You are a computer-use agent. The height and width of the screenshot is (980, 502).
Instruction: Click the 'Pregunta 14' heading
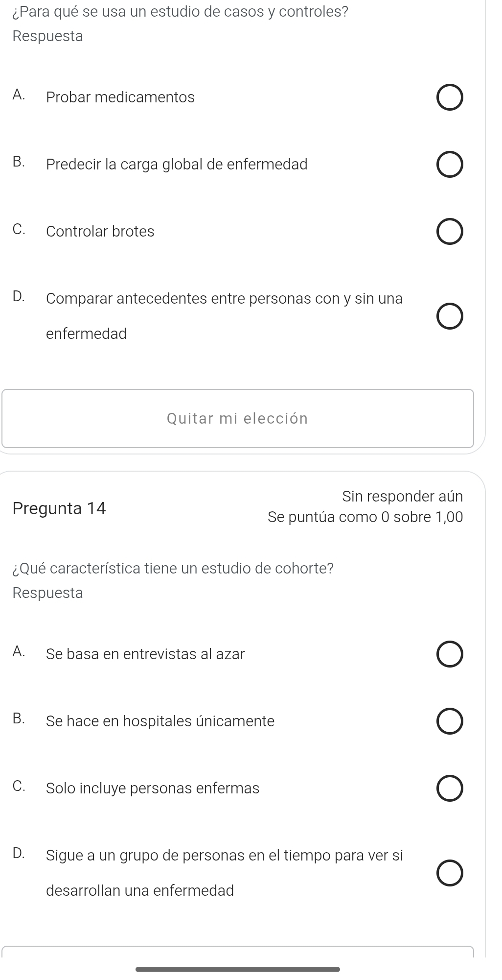coord(59,509)
